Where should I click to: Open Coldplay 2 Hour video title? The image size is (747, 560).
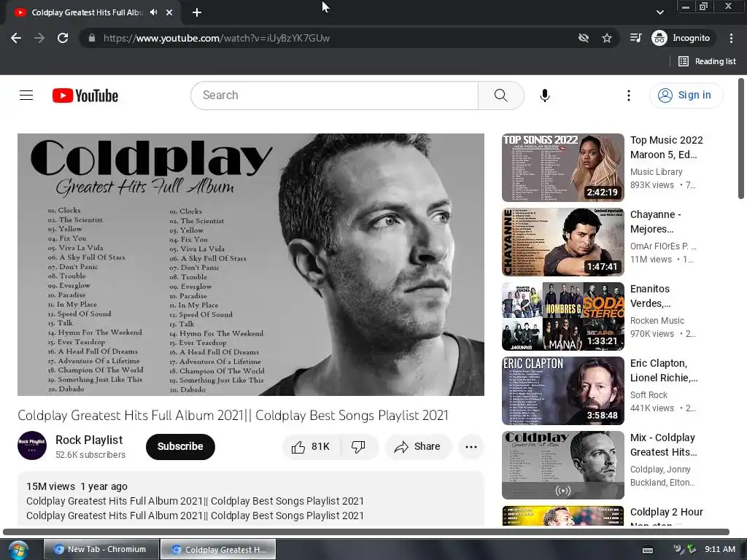666,518
